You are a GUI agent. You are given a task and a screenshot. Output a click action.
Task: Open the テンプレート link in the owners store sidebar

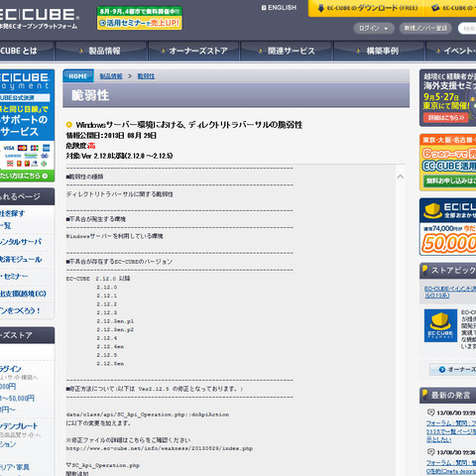click(19, 426)
